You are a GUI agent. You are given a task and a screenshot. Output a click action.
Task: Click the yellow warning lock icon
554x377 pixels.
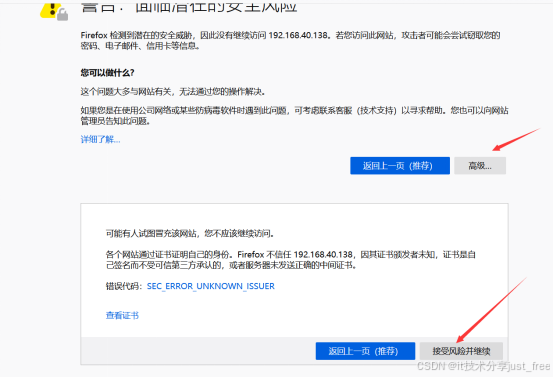point(54,11)
